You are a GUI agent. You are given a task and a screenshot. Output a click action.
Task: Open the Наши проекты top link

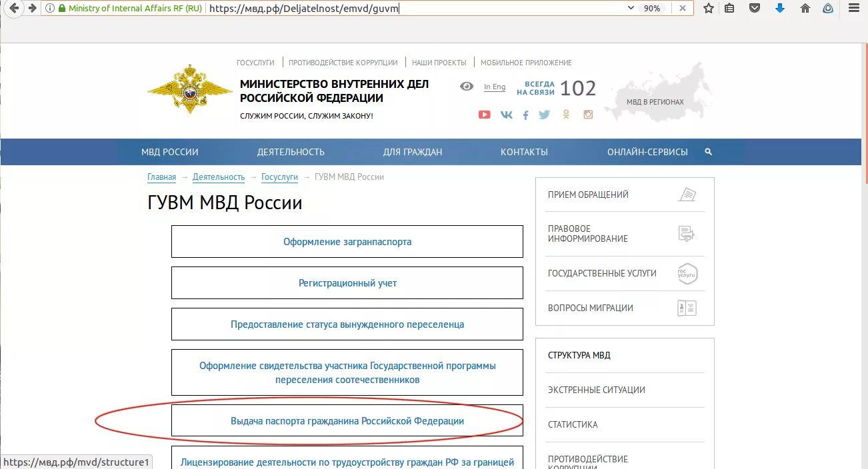tap(439, 63)
